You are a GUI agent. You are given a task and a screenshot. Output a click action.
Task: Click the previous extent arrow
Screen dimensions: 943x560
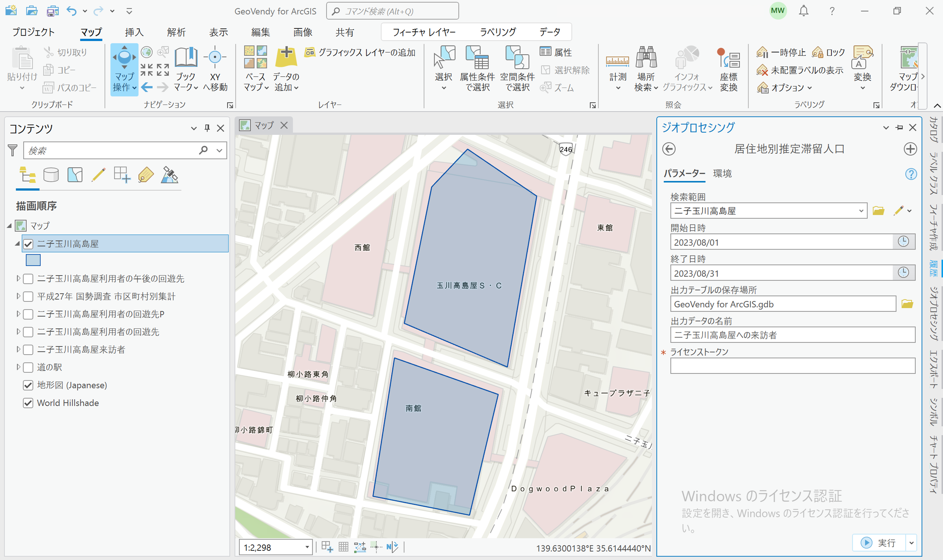[x=147, y=88]
